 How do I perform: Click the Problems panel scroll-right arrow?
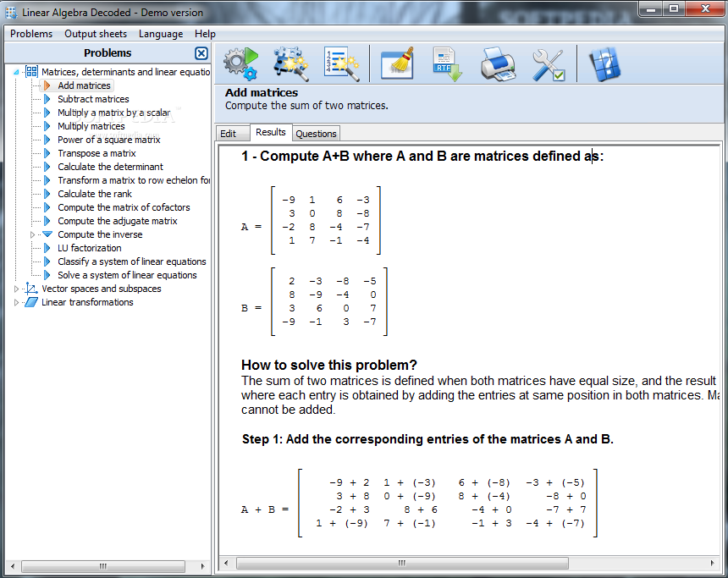(202, 566)
